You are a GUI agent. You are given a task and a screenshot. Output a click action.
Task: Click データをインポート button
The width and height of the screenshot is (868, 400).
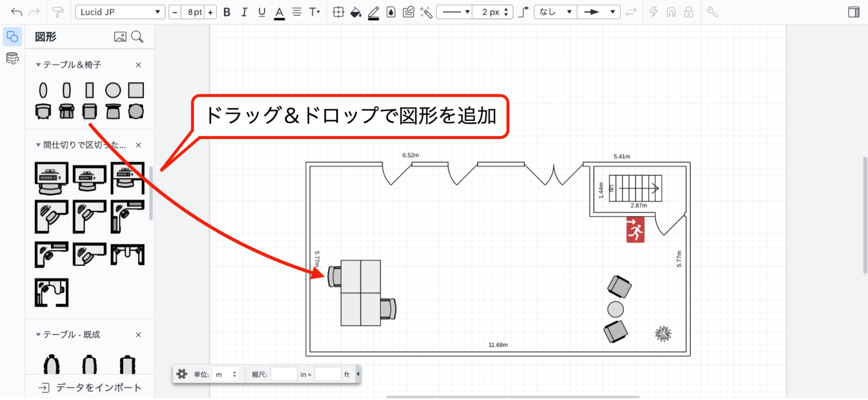[90, 387]
